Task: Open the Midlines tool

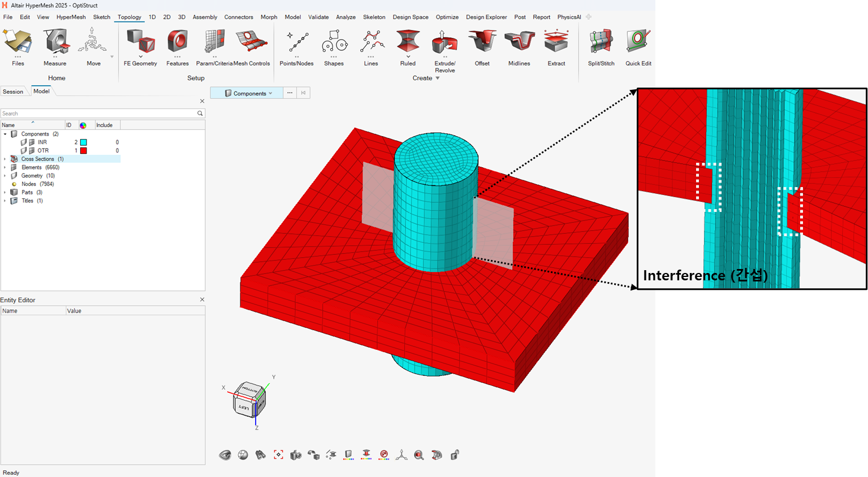Action: (x=519, y=47)
